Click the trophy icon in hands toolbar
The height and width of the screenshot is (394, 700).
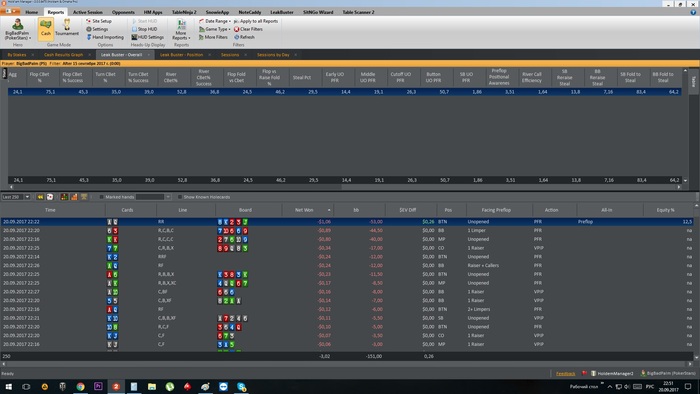point(84,197)
